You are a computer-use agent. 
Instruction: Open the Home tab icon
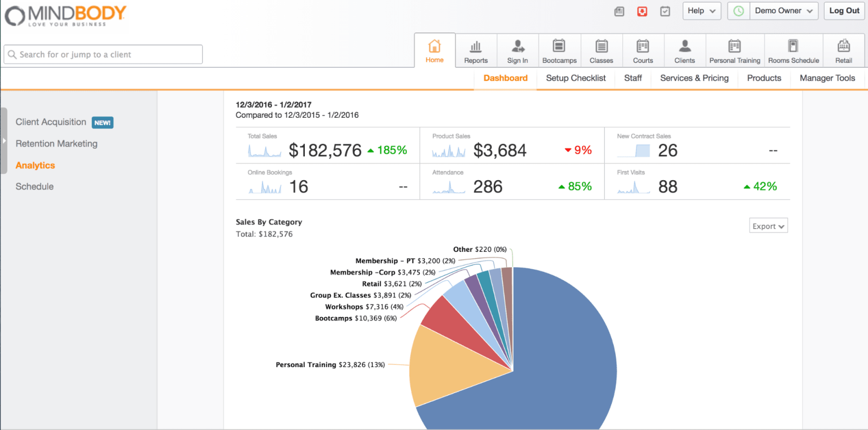point(435,46)
